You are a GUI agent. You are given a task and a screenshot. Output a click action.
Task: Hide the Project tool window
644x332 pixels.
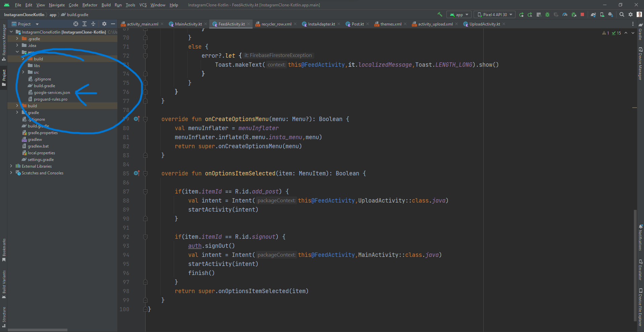pos(113,24)
